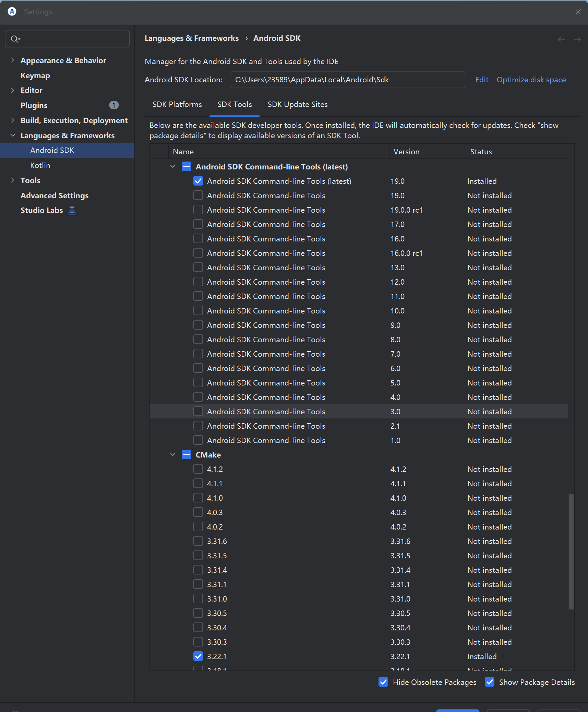Click the Android Studio logo icon
Image resolution: width=588 pixels, height=712 pixels.
click(x=12, y=12)
